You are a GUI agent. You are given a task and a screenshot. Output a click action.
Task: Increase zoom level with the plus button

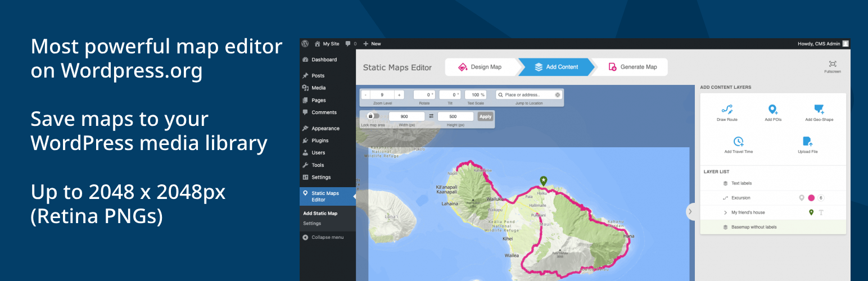tap(399, 95)
